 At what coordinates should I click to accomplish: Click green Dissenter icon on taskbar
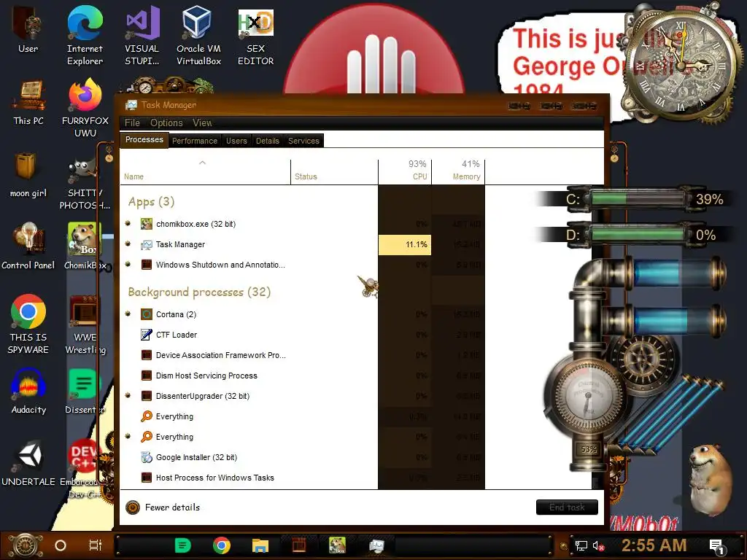tap(182, 545)
